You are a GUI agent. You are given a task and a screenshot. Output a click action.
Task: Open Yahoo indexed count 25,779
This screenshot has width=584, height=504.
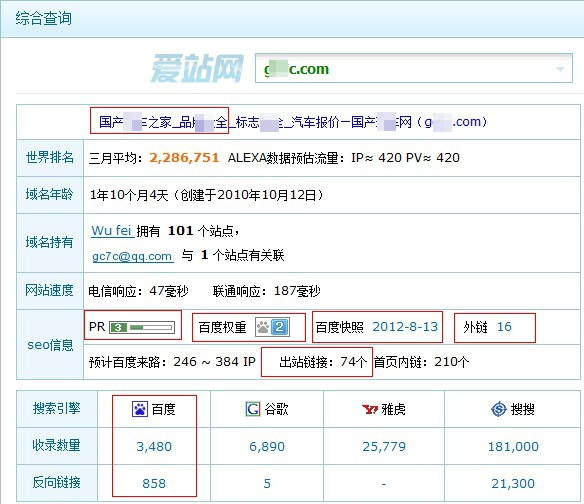(x=384, y=446)
